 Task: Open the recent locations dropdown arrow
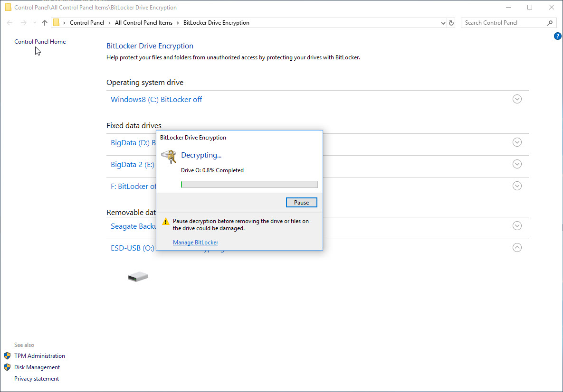click(x=35, y=23)
